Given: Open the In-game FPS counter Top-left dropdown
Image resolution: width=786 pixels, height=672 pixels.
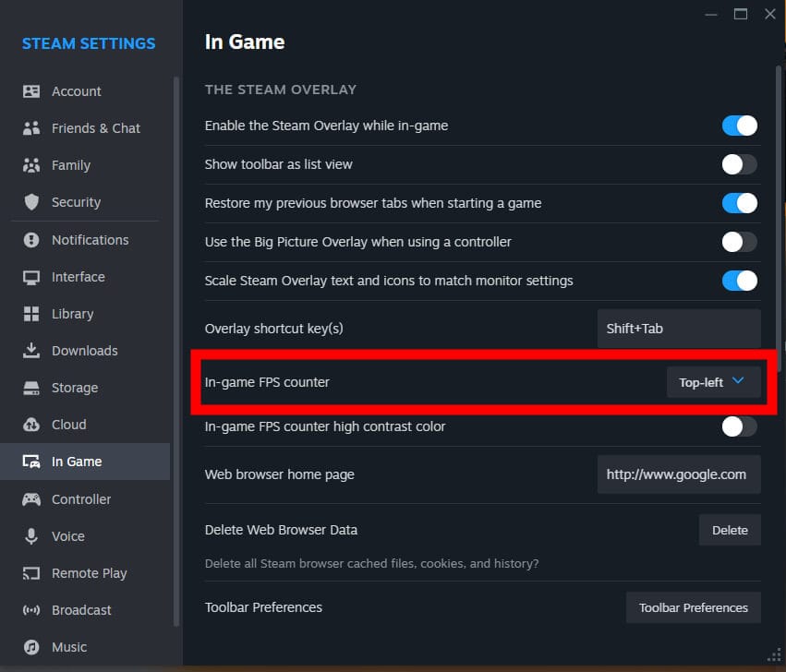Looking at the screenshot, I should 713,382.
